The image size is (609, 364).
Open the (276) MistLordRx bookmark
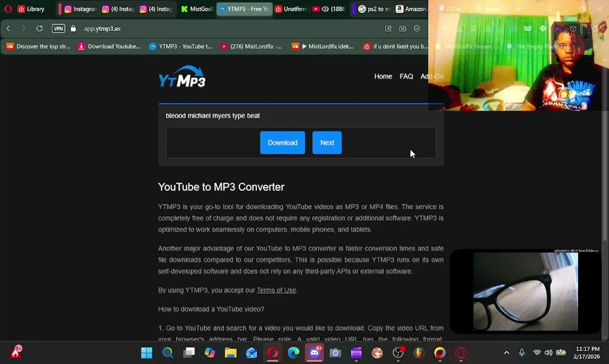(x=251, y=47)
